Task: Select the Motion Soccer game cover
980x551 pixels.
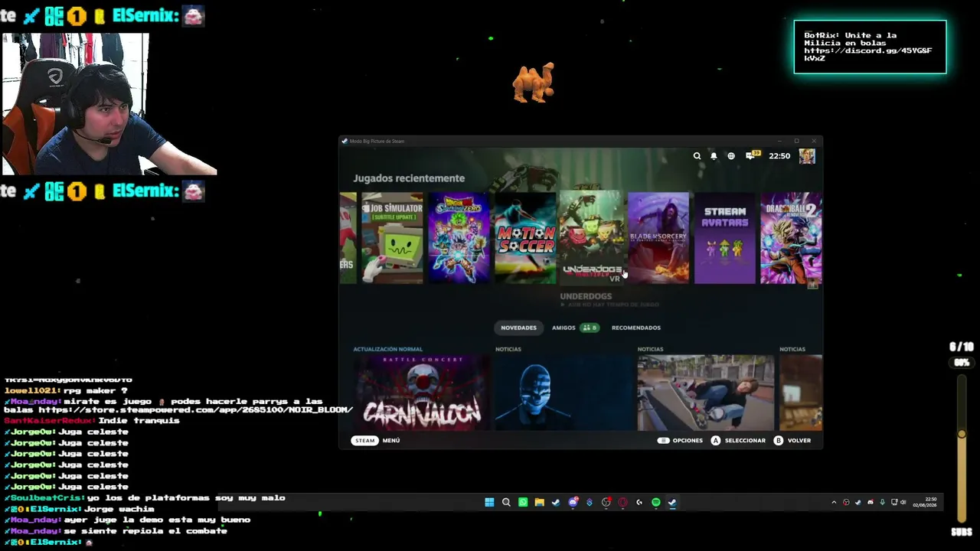Action: click(525, 238)
